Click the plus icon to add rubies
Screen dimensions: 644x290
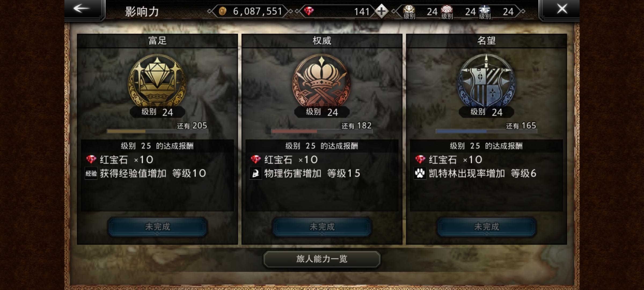point(381,11)
